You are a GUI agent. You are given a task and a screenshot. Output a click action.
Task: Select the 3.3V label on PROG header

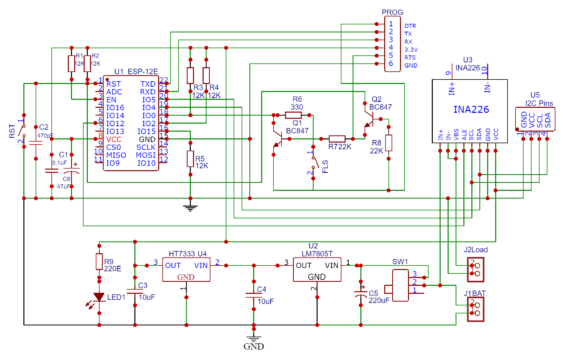pos(411,50)
